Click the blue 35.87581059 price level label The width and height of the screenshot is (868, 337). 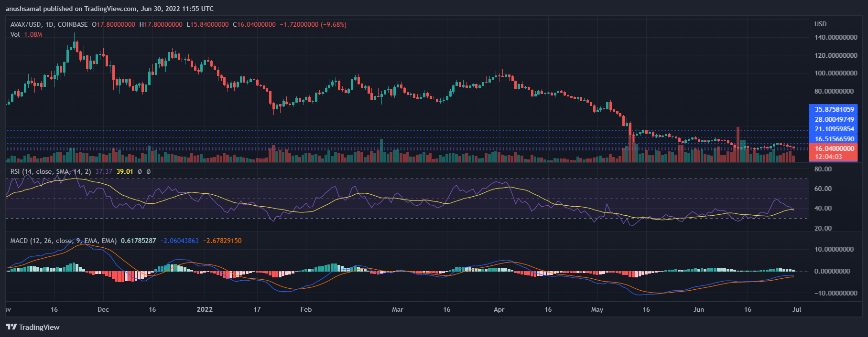834,109
